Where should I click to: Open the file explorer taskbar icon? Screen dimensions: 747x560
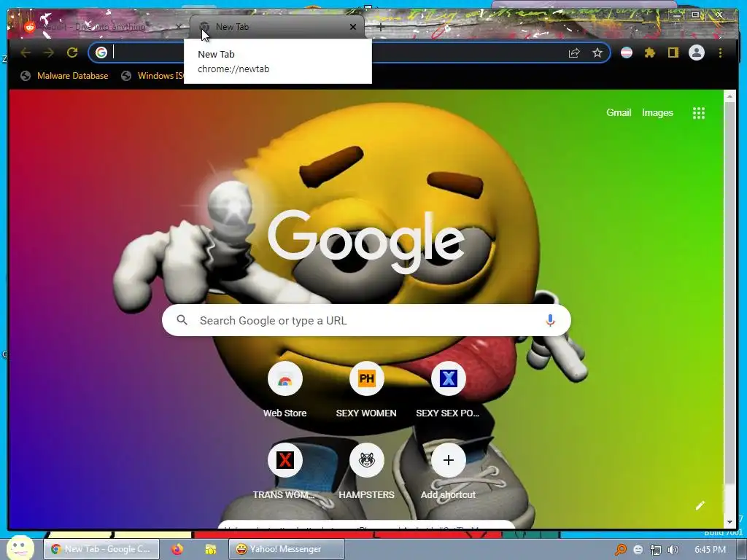point(210,549)
